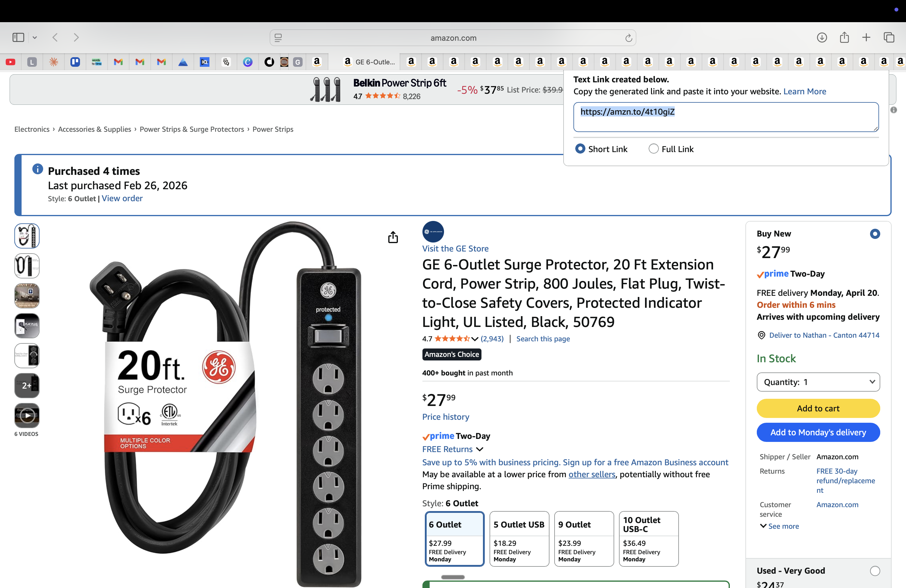Go to Power Strips & Surge Protectors breadcrumb
The height and width of the screenshot is (588, 906).
pos(191,129)
